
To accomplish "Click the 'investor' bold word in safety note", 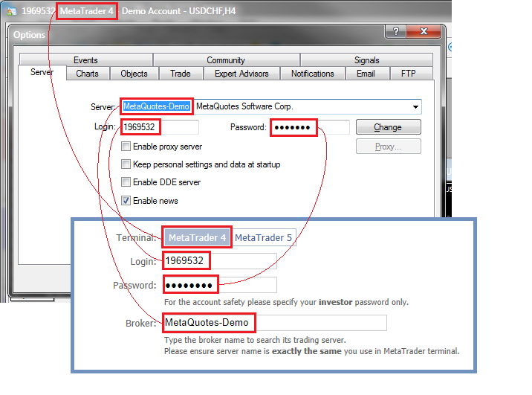I will coord(335,302).
